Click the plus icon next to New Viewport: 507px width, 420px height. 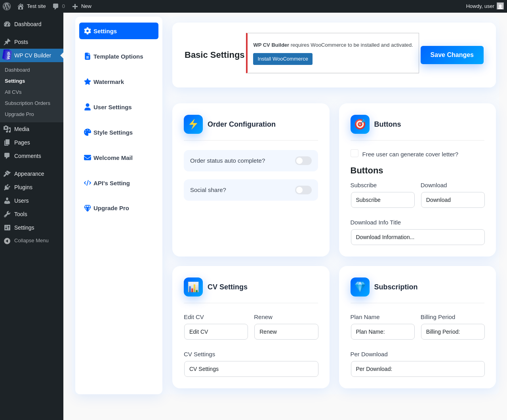point(75,6)
